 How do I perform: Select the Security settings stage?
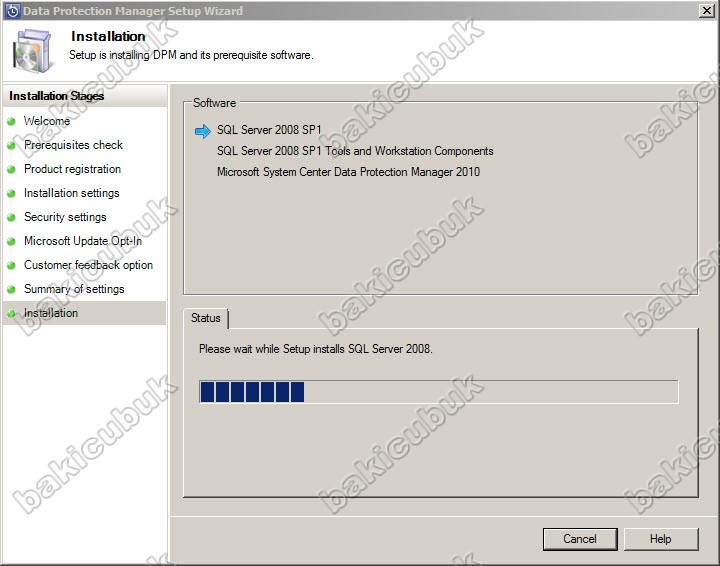[65, 217]
